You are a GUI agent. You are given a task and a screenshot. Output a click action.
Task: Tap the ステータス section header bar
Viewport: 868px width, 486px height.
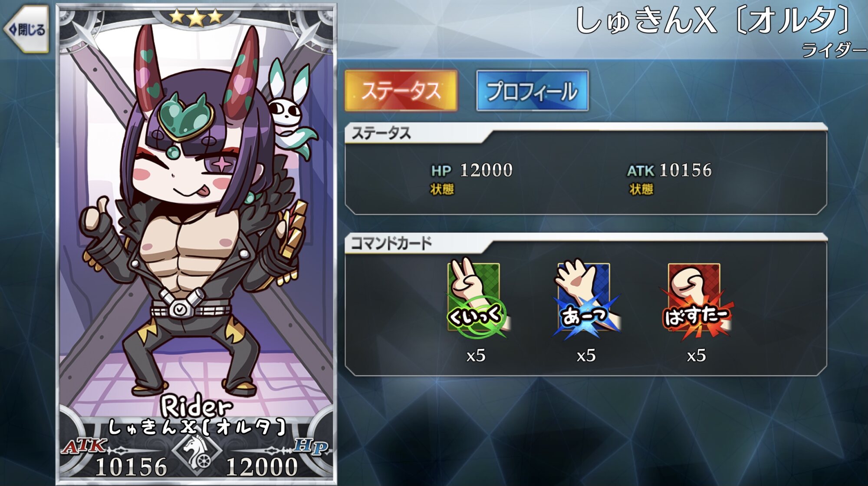[x=586, y=133]
